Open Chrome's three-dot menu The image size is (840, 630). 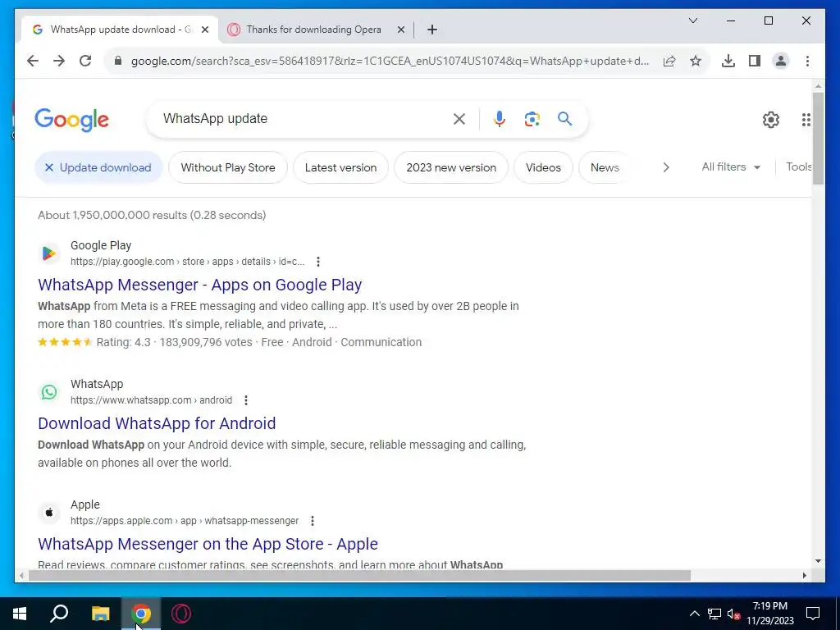[x=807, y=61]
